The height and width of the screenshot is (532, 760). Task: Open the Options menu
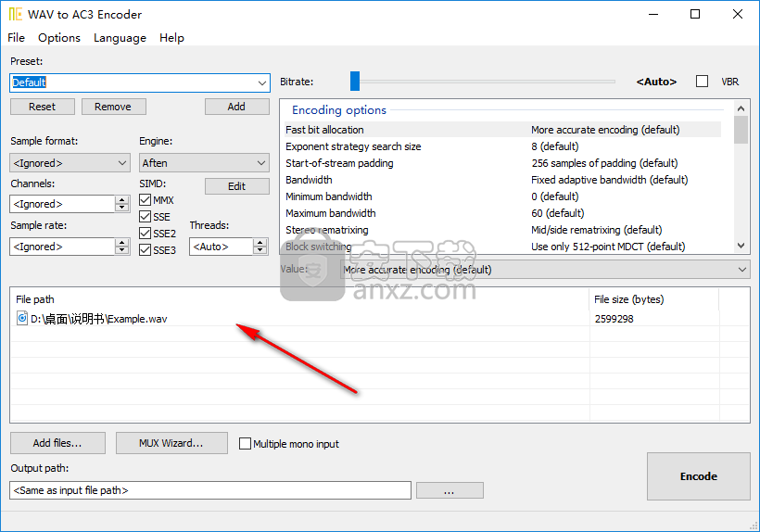click(x=59, y=38)
